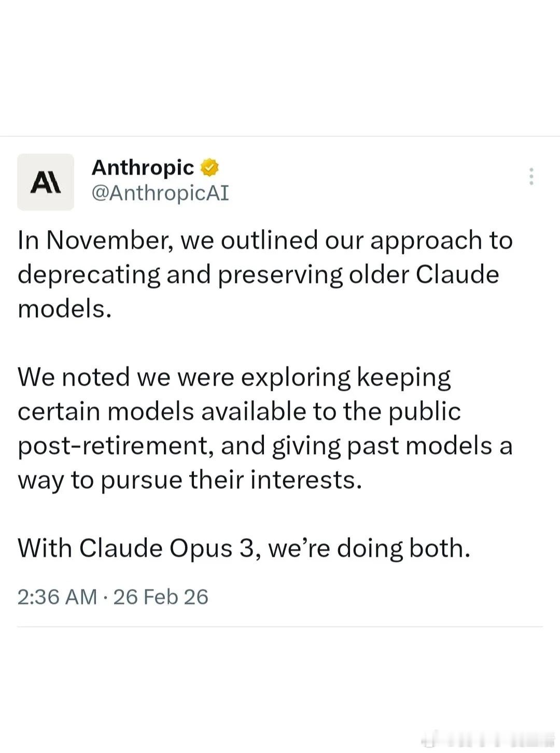Click the 2:36 AM timestamp
Image resolution: width=560 pixels, height=753 pixels.
(x=57, y=597)
